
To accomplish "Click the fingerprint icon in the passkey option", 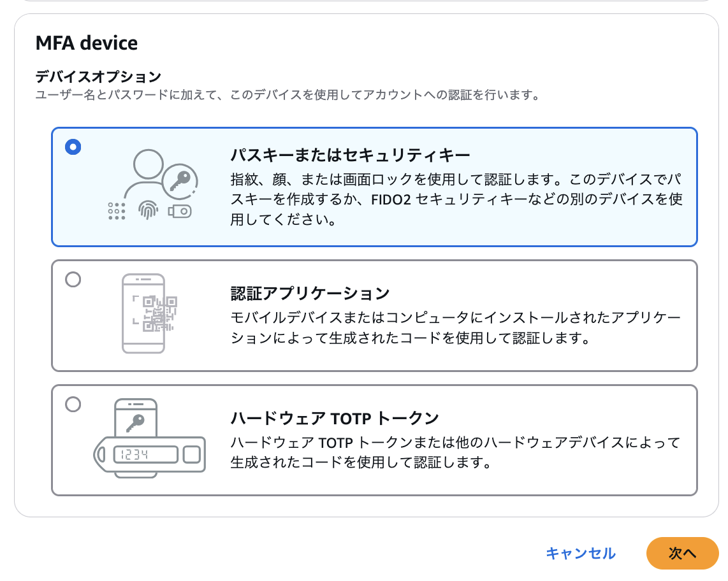I will click(149, 211).
